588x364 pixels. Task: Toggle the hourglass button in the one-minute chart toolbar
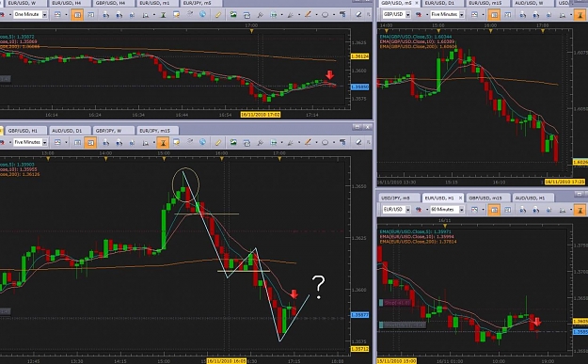[163, 15]
